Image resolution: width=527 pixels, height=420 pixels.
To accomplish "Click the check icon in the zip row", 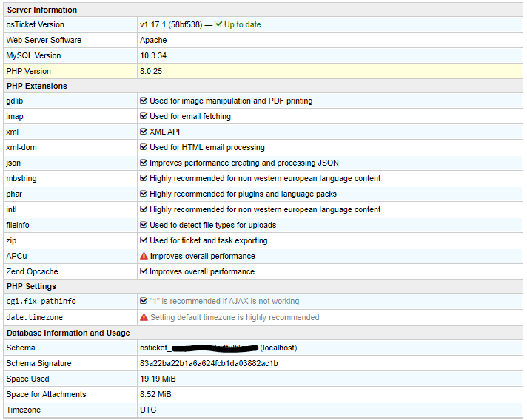I will (144, 241).
